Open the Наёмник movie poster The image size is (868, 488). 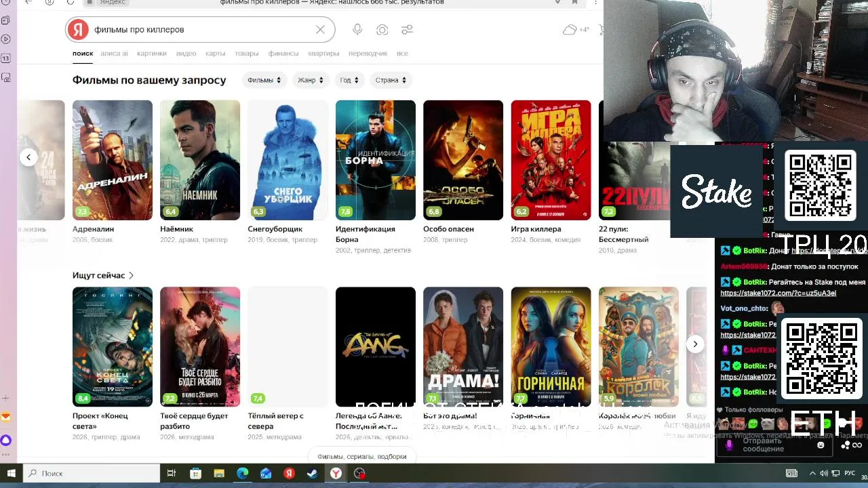click(x=200, y=160)
